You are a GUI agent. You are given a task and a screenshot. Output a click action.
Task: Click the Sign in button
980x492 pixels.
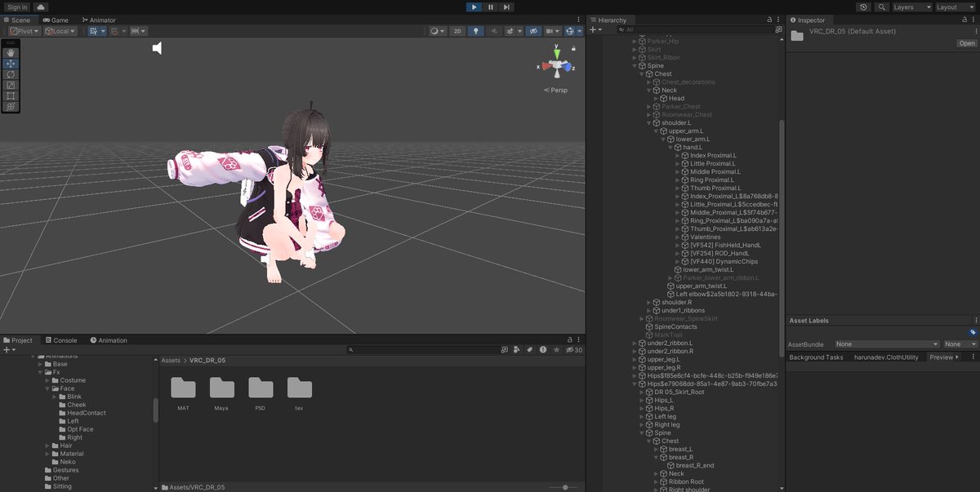tap(17, 7)
